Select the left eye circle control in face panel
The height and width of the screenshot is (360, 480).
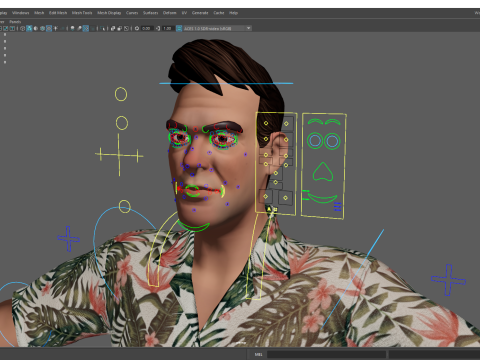coord(315,141)
